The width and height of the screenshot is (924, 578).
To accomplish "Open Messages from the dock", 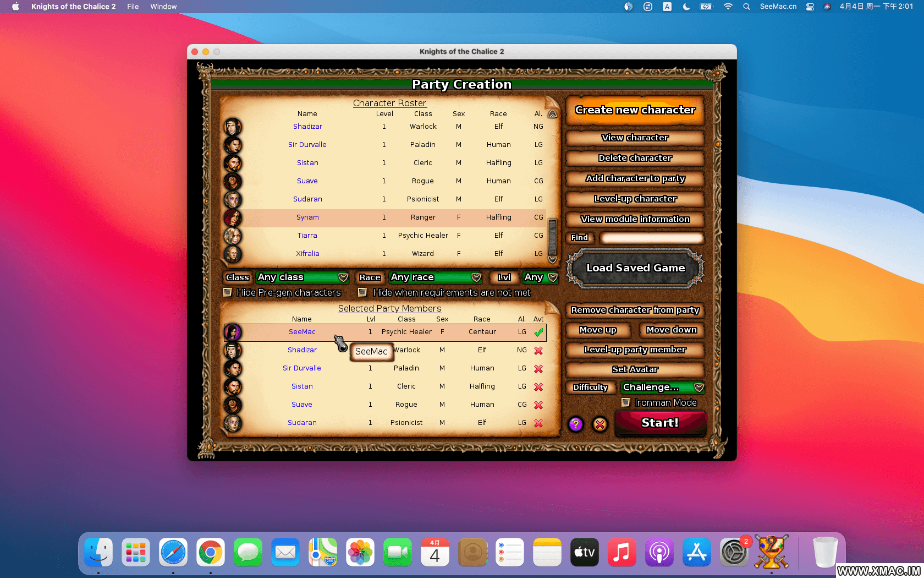I will tap(248, 552).
